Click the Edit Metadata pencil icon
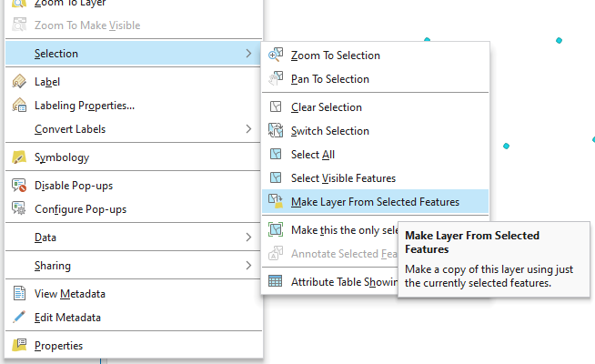 tap(18, 318)
